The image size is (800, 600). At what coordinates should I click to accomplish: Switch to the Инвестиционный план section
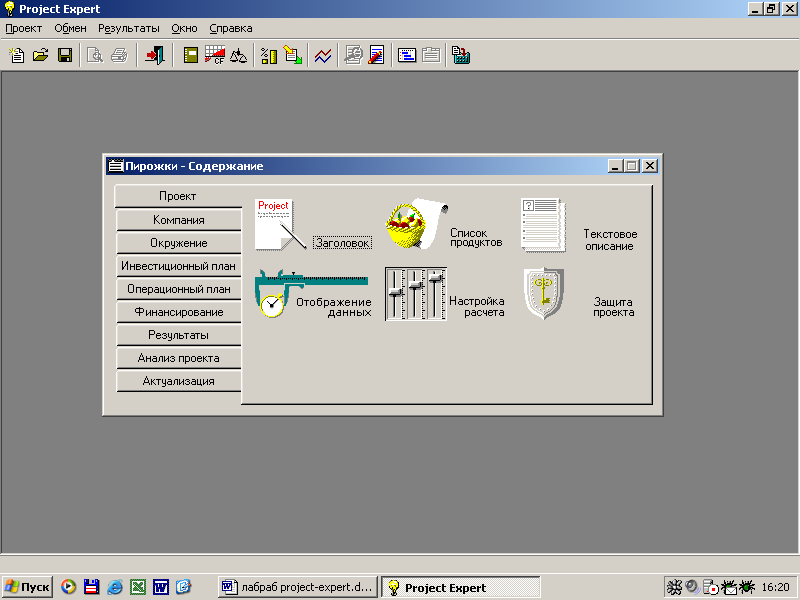pos(179,266)
